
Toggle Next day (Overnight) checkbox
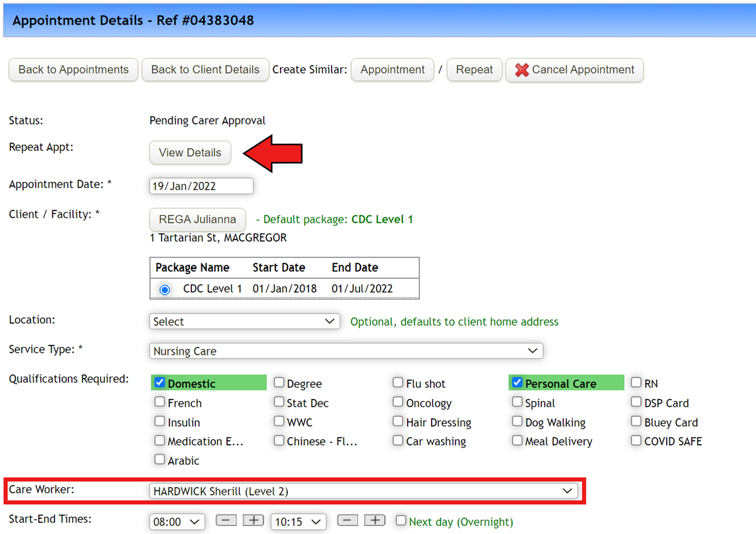click(401, 521)
